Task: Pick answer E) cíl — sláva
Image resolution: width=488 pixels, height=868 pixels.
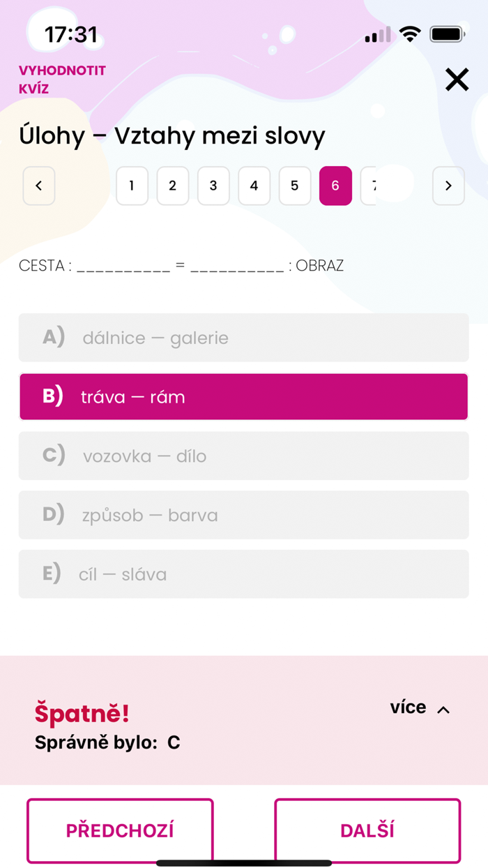Action: click(x=243, y=574)
